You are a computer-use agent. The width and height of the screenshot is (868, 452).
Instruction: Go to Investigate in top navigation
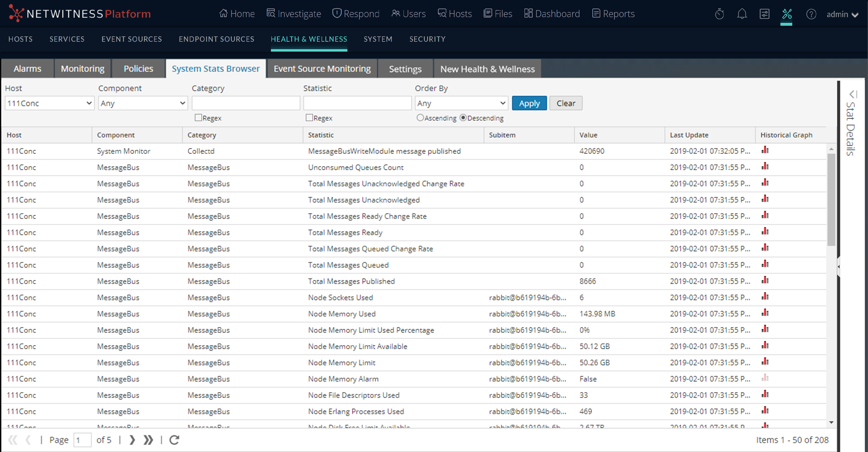294,14
